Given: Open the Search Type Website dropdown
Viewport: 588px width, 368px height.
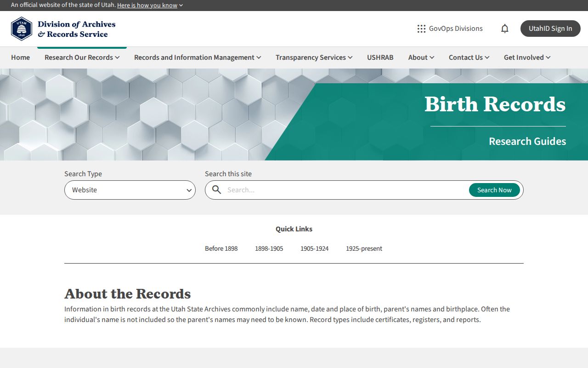Looking at the screenshot, I should (130, 190).
